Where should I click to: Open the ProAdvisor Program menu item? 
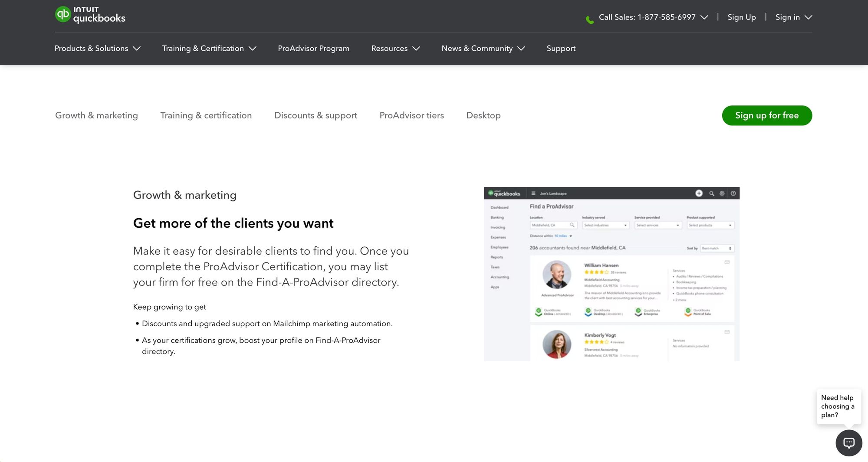tap(313, 48)
